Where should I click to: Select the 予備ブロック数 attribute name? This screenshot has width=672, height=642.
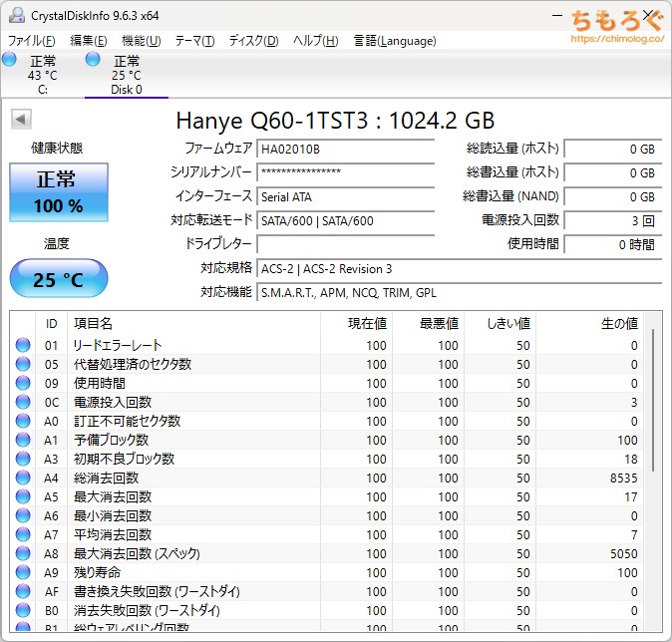coord(111,440)
